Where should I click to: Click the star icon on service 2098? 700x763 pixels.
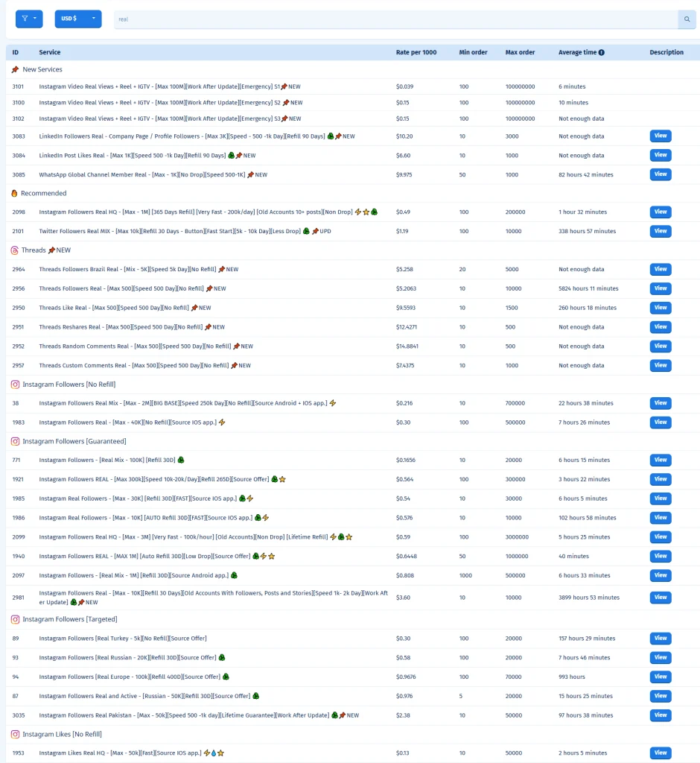point(366,212)
